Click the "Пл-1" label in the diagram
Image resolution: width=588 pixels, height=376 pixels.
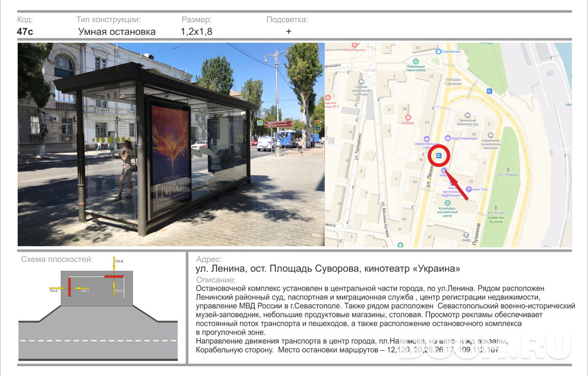tap(85, 291)
